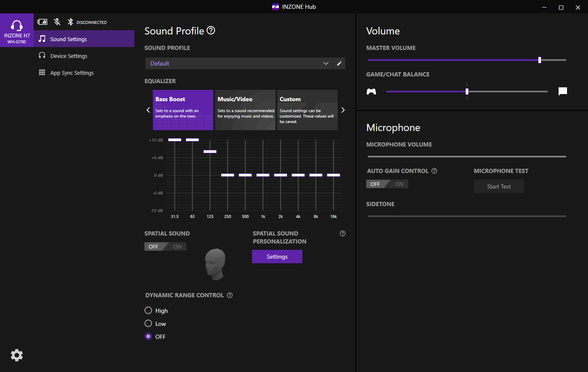The width and height of the screenshot is (588, 372).
Task: Click the 500 Hz equalizer band handle
Action: pos(245,175)
